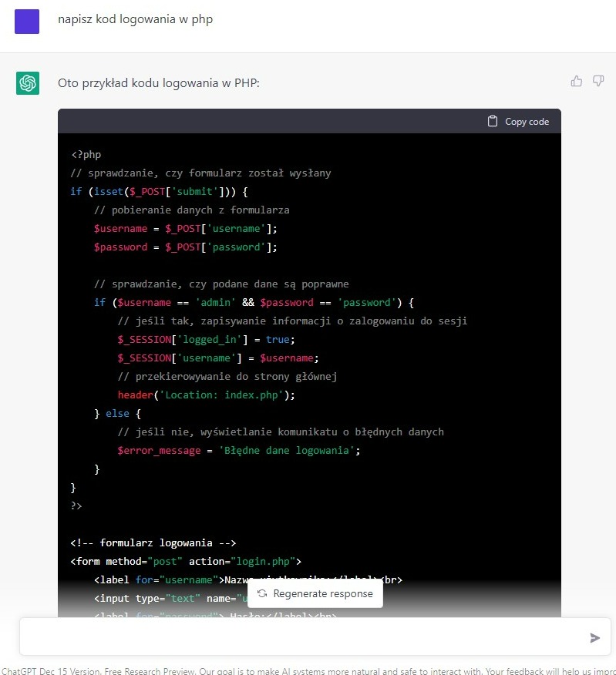Click the $username = $_POST assignment line

coord(185,229)
